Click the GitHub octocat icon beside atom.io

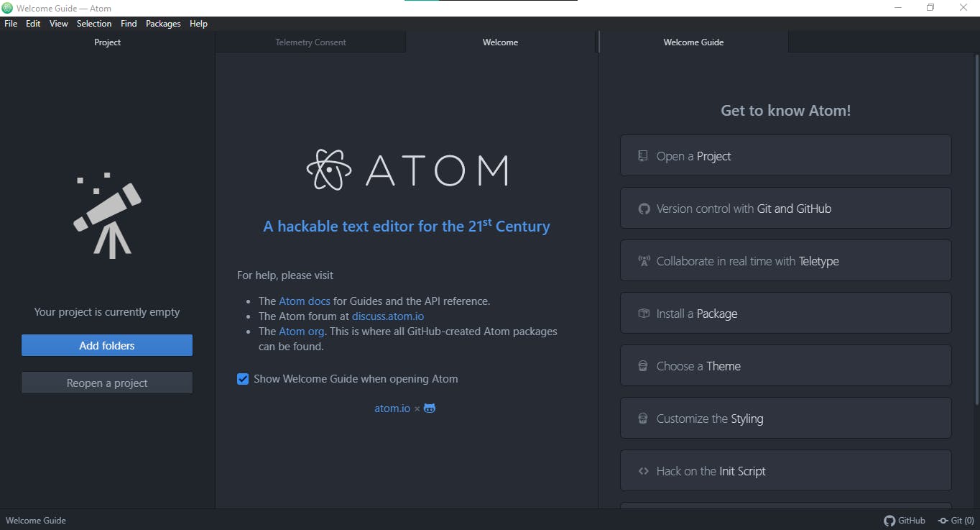(x=430, y=408)
